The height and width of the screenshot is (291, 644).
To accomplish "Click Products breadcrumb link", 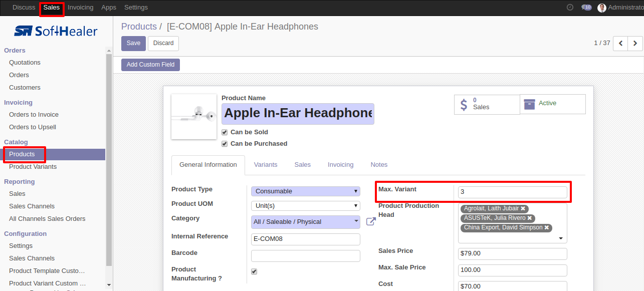I will [139, 27].
